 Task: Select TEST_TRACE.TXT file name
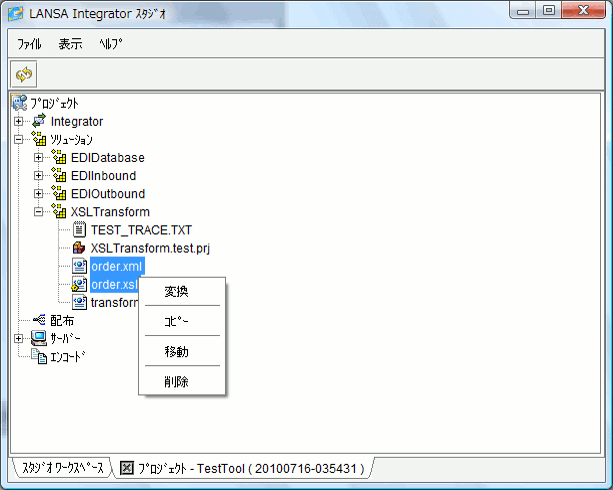142,230
